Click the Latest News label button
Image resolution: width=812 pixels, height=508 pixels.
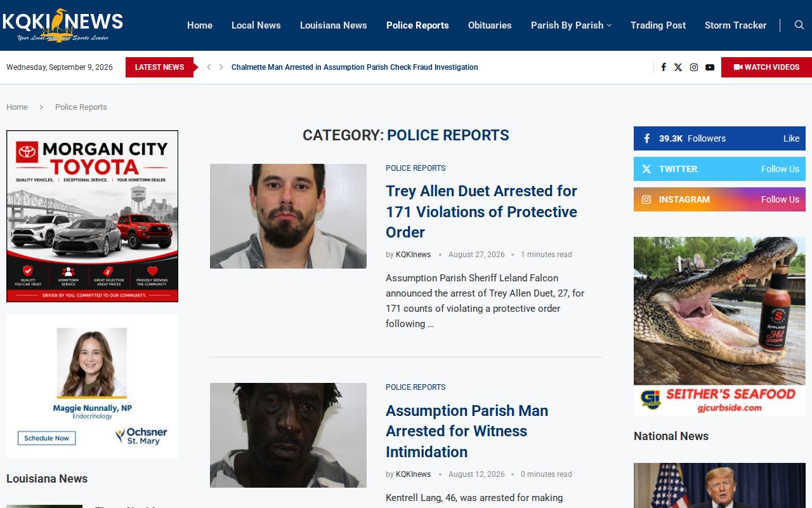pyautogui.click(x=159, y=67)
